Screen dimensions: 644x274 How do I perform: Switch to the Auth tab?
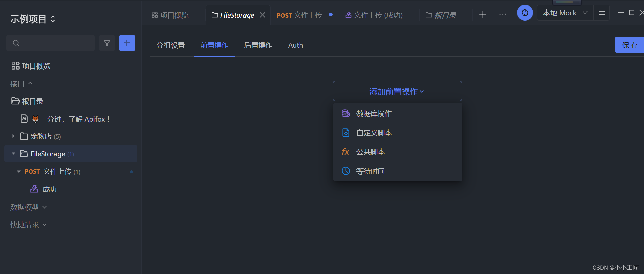[296, 45]
